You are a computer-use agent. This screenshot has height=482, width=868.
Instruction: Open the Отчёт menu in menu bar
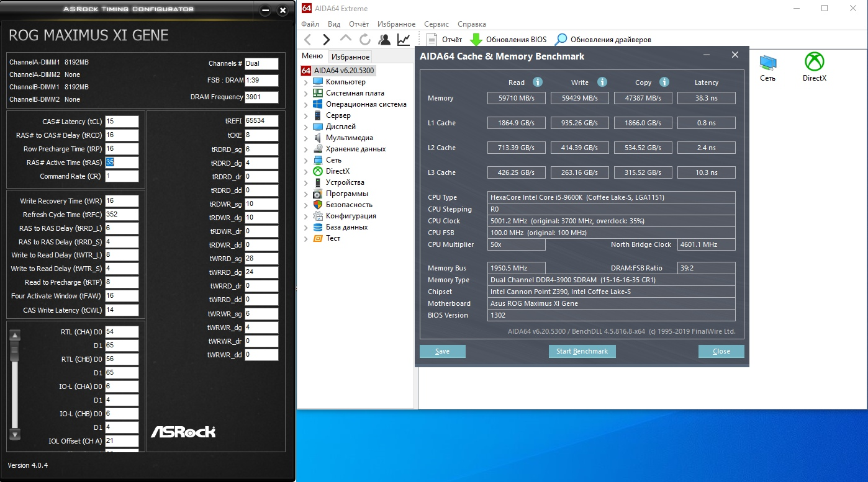click(x=359, y=24)
